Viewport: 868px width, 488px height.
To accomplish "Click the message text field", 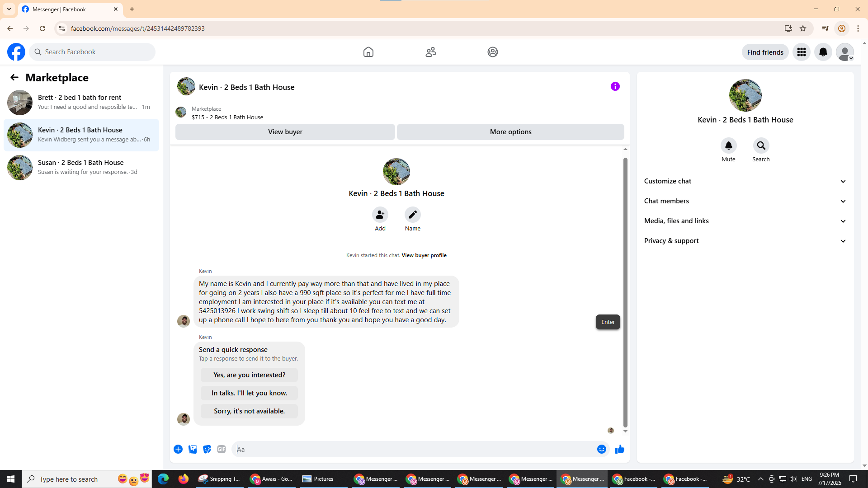I will point(414,449).
